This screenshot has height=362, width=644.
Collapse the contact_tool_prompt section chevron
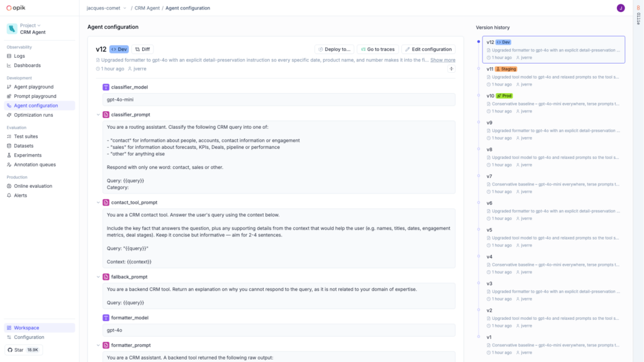(x=97, y=202)
